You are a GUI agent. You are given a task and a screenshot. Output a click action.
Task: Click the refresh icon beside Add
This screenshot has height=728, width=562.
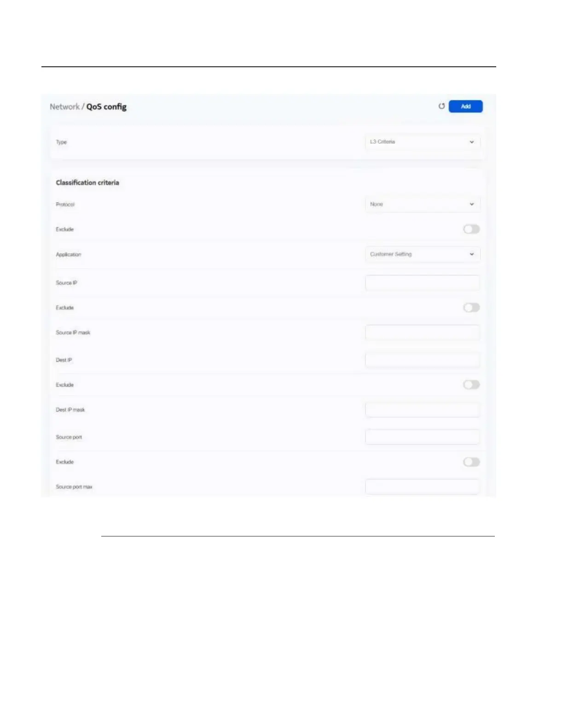coord(441,106)
